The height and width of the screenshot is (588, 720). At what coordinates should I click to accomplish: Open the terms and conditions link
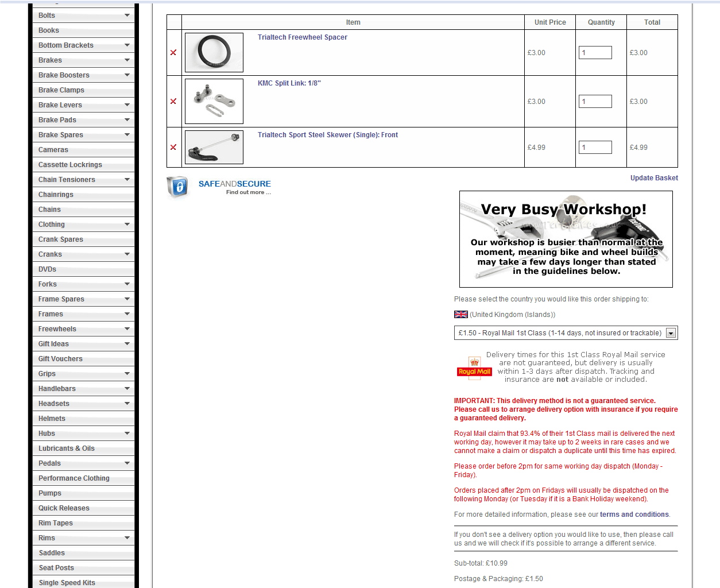pos(634,514)
